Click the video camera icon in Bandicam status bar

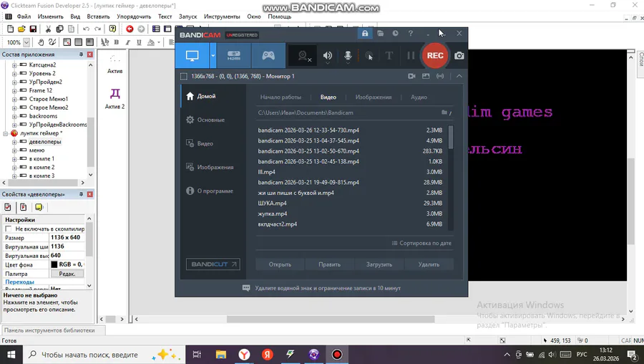411,76
